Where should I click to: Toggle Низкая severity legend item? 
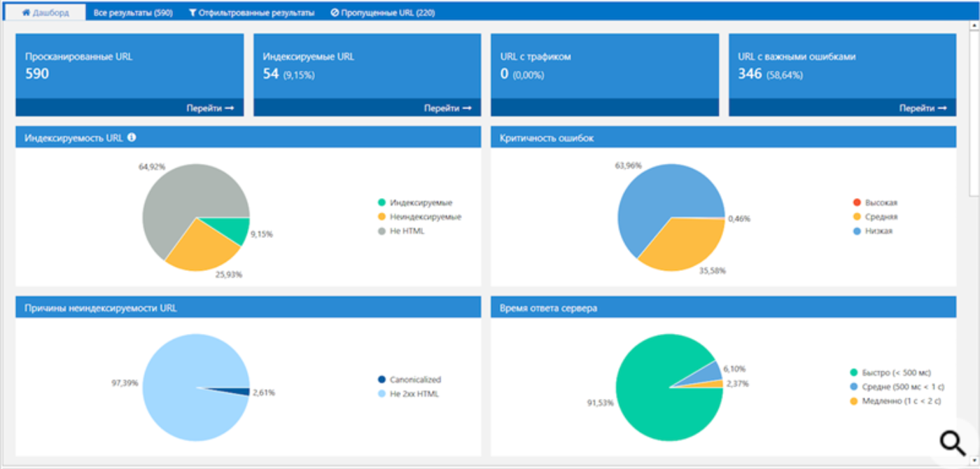click(x=872, y=230)
